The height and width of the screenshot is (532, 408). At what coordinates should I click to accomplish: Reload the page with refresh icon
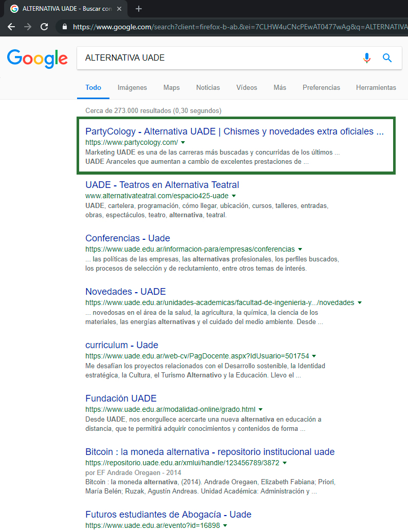pos(44,27)
